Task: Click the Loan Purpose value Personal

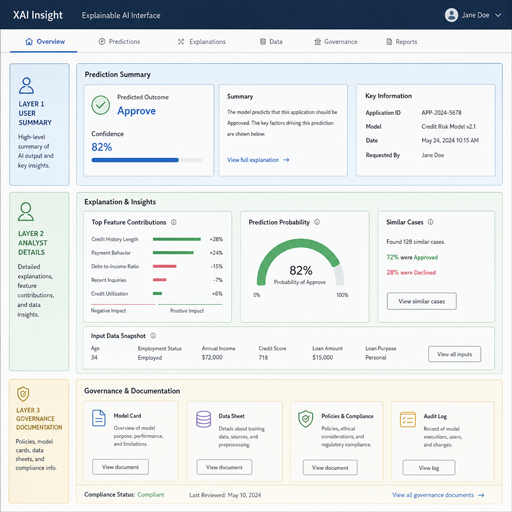Action: 376,358
